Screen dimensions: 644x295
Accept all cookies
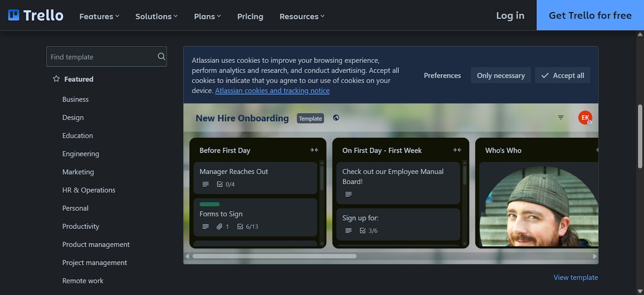tap(562, 75)
